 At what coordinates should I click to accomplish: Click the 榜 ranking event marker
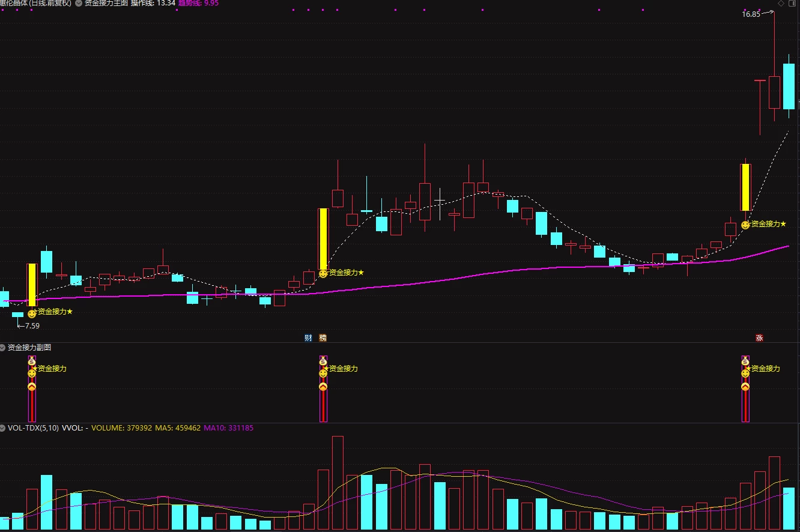point(323,338)
